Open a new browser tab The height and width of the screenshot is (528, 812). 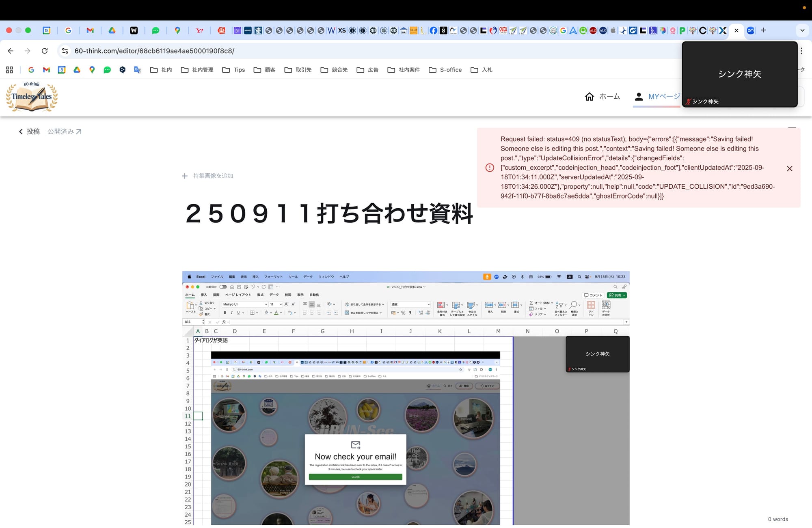pos(763,30)
